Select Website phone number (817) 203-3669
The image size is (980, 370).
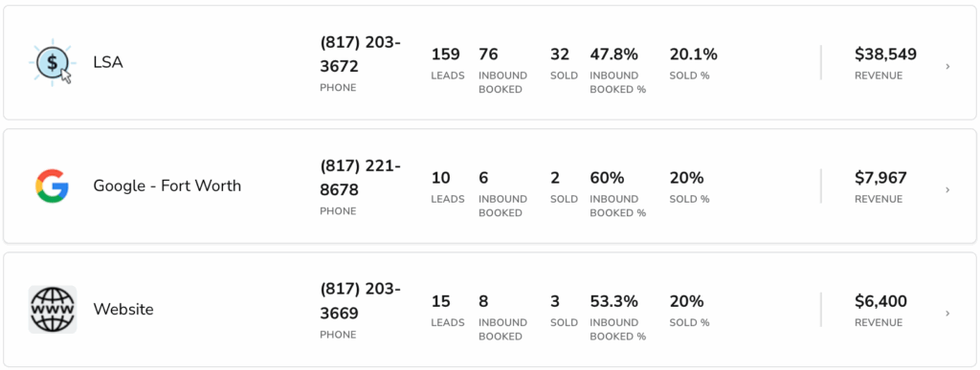coord(361,301)
